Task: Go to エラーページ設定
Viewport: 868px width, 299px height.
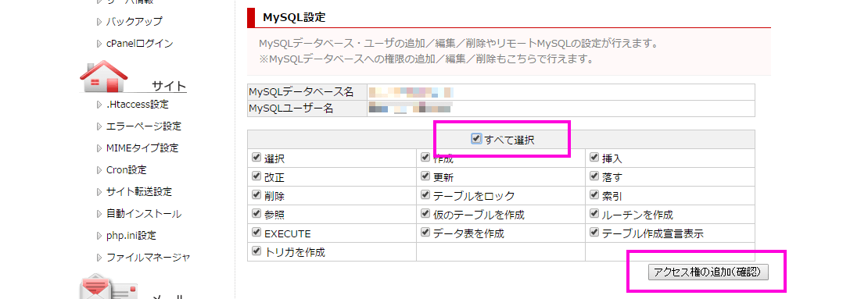Action: pos(143,126)
